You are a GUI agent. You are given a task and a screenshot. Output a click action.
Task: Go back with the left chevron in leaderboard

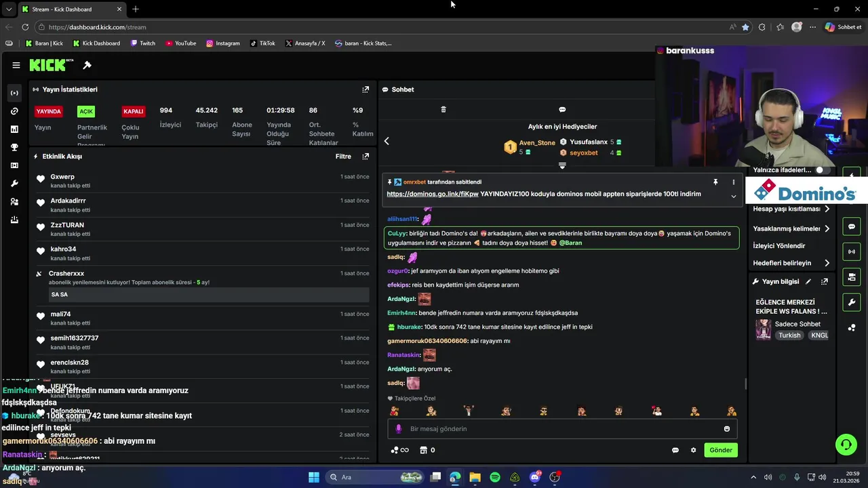[x=387, y=141]
